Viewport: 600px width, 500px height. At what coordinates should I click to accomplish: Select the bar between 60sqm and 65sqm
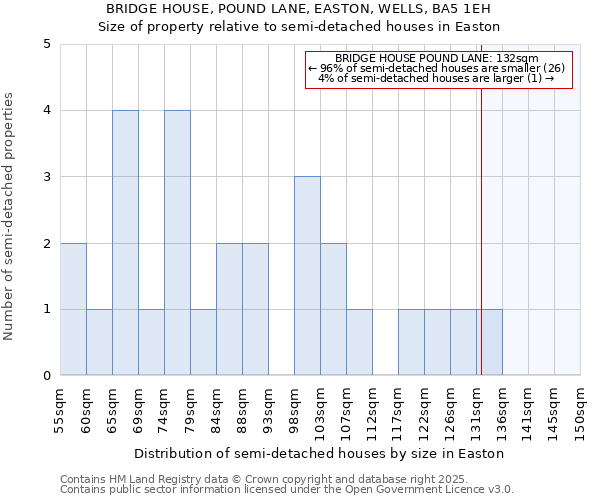(x=99, y=342)
